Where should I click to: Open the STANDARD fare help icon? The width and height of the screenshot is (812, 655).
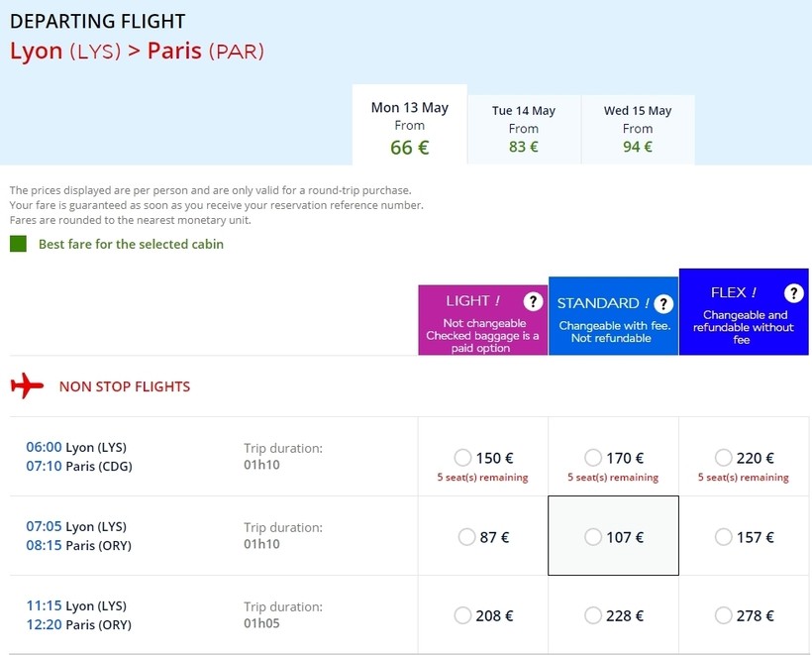click(x=663, y=304)
